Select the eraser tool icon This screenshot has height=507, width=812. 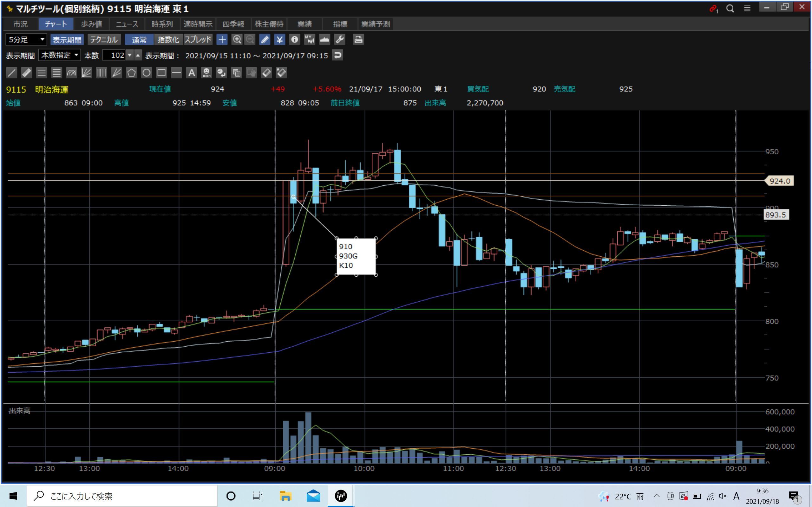(266, 73)
